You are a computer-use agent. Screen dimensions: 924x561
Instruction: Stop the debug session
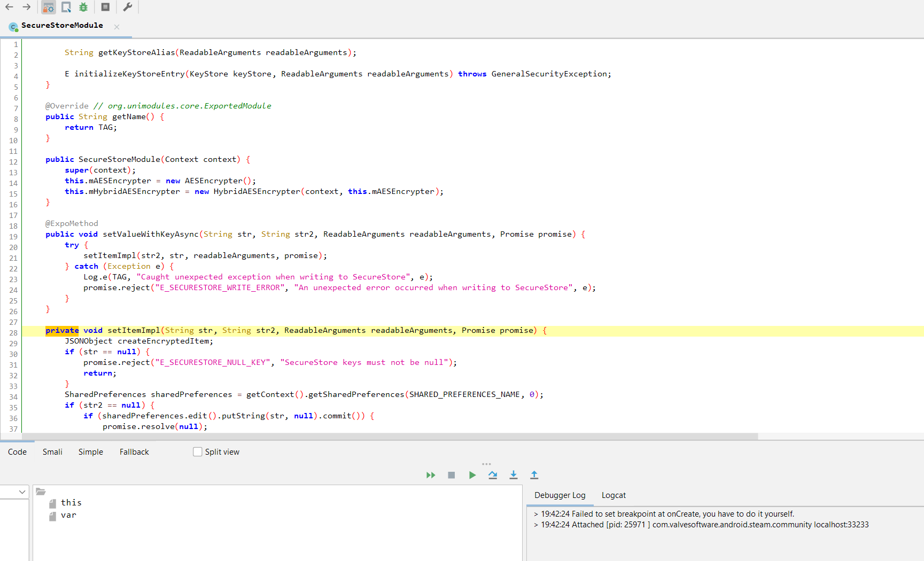coord(451,475)
